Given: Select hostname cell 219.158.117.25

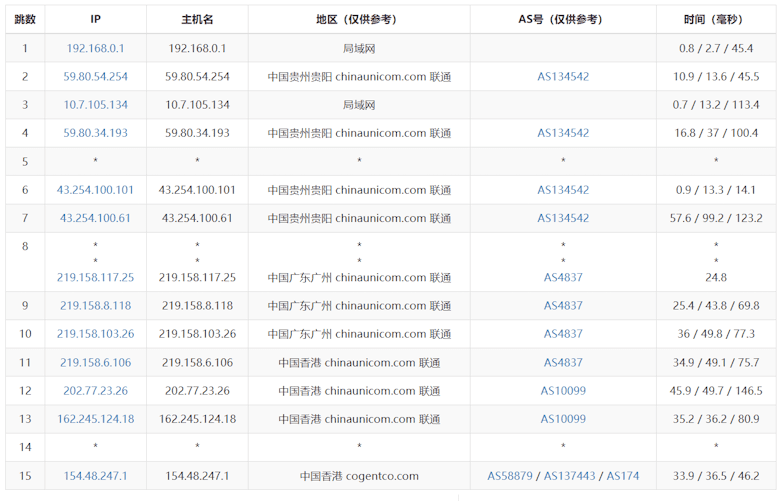Looking at the screenshot, I should pyautogui.click(x=197, y=277).
